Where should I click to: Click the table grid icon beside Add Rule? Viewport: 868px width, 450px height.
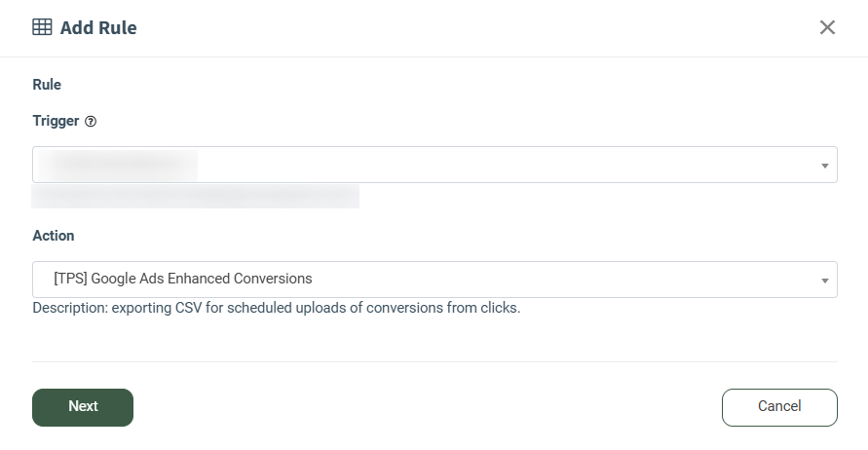click(x=42, y=27)
